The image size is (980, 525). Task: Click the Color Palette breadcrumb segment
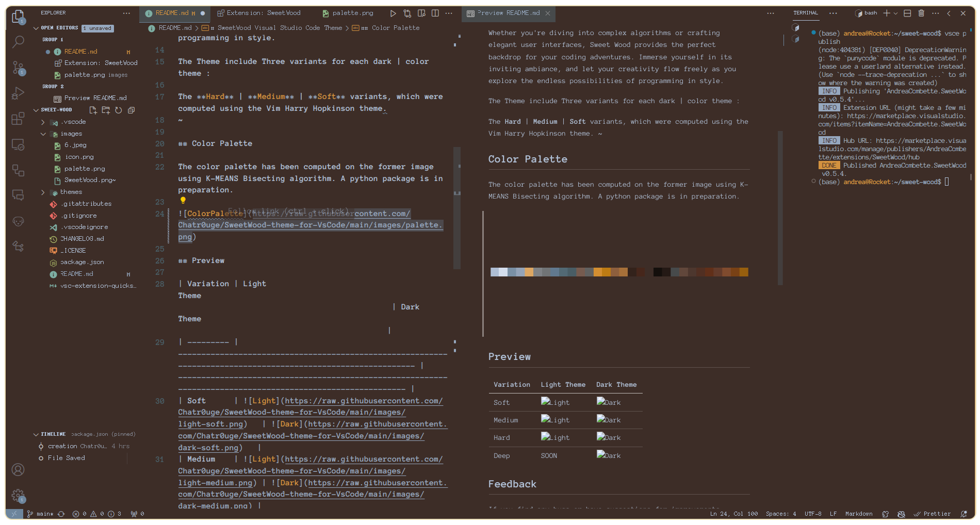coord(390,28)
